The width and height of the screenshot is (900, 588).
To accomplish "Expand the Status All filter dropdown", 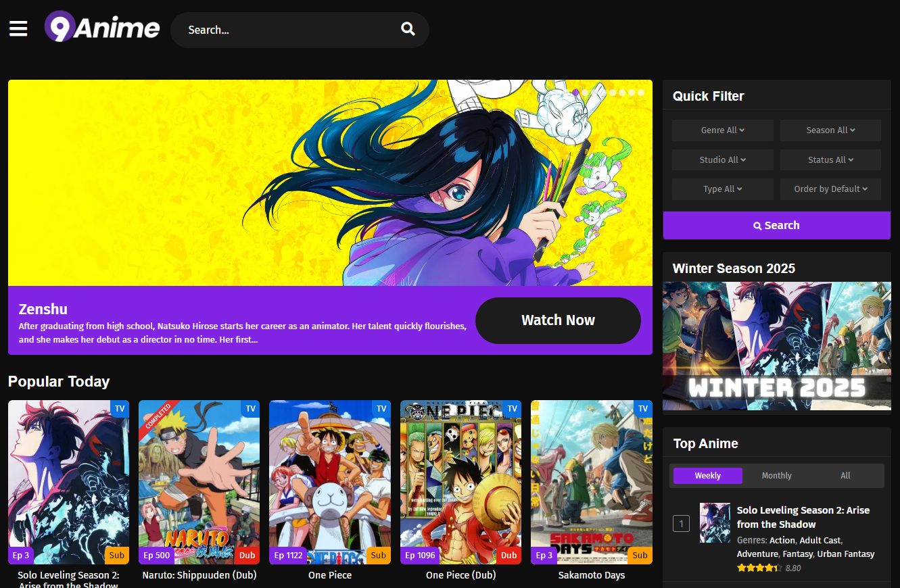I will 830,160.
